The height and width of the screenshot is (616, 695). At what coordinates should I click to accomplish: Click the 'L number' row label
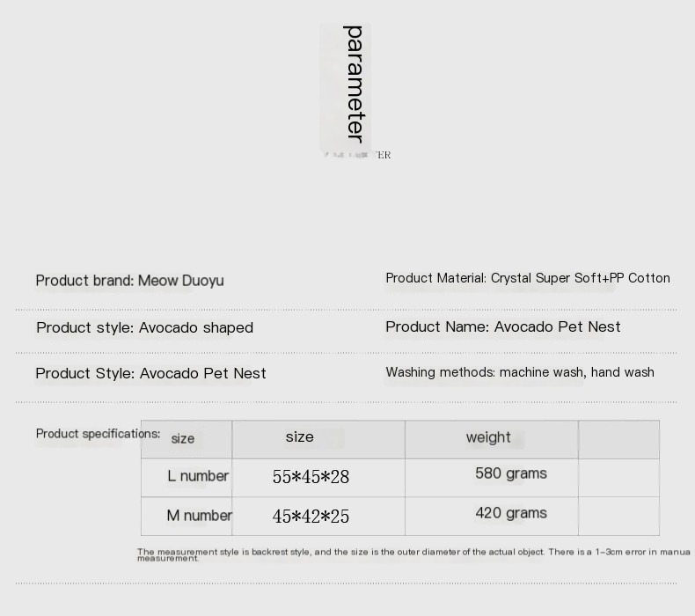[x=198, y=476]
